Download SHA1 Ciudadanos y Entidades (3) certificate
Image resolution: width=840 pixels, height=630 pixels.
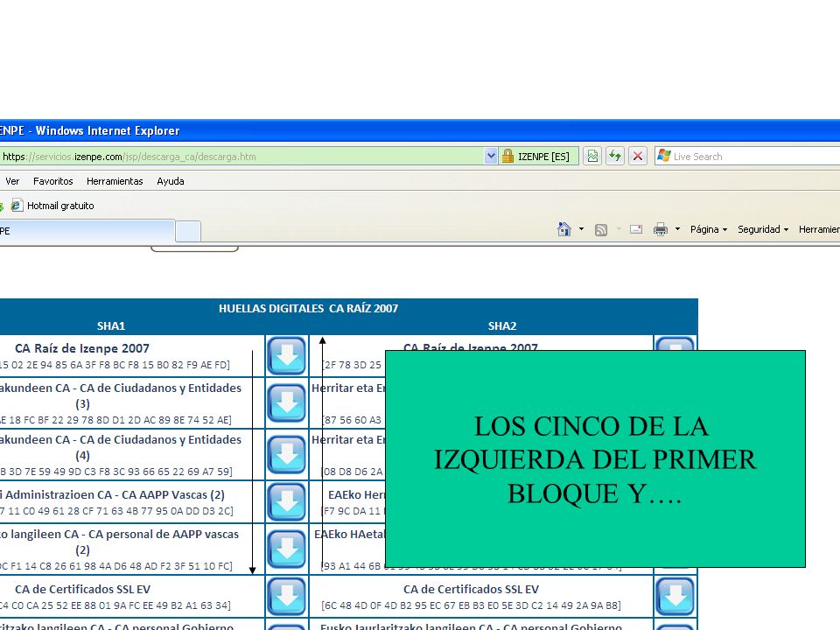(x=287, y=402)
